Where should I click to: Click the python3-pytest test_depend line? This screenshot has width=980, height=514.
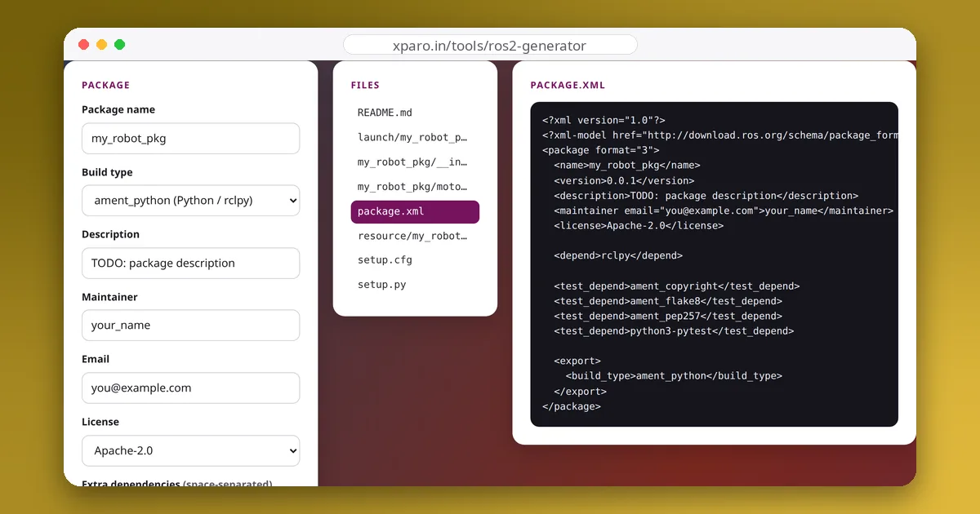(x=674, y=331)
